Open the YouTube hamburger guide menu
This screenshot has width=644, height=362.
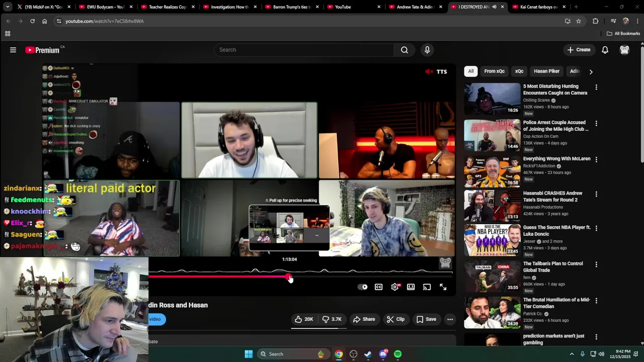pyautogui.click(x=13, y=50)
